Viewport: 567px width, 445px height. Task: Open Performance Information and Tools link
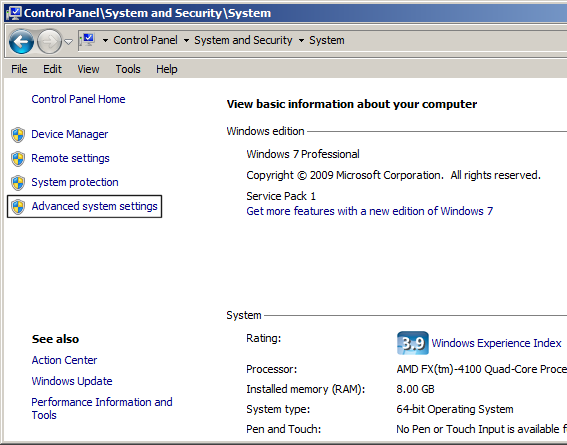pos(102,408)
